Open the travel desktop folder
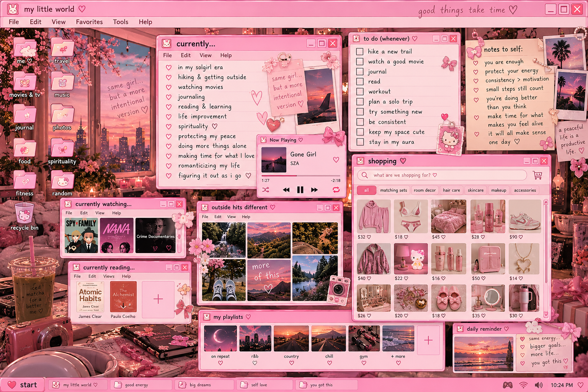 (x=62, y=51)
